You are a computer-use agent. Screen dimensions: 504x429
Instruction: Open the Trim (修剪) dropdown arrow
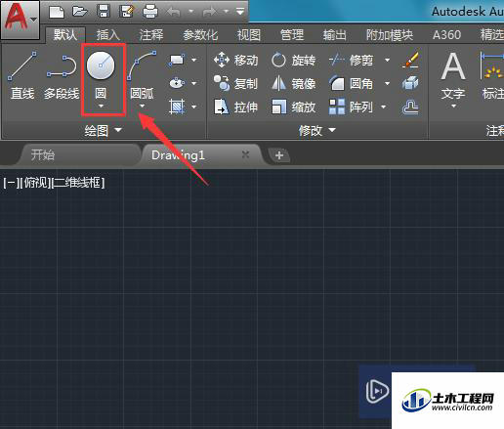click(x=387, y=60)
